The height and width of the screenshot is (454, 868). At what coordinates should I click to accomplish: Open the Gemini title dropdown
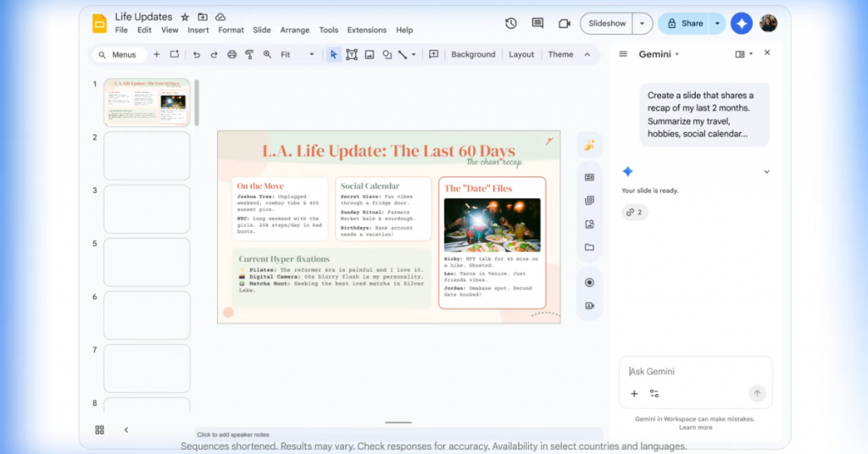tap(659, 54)
